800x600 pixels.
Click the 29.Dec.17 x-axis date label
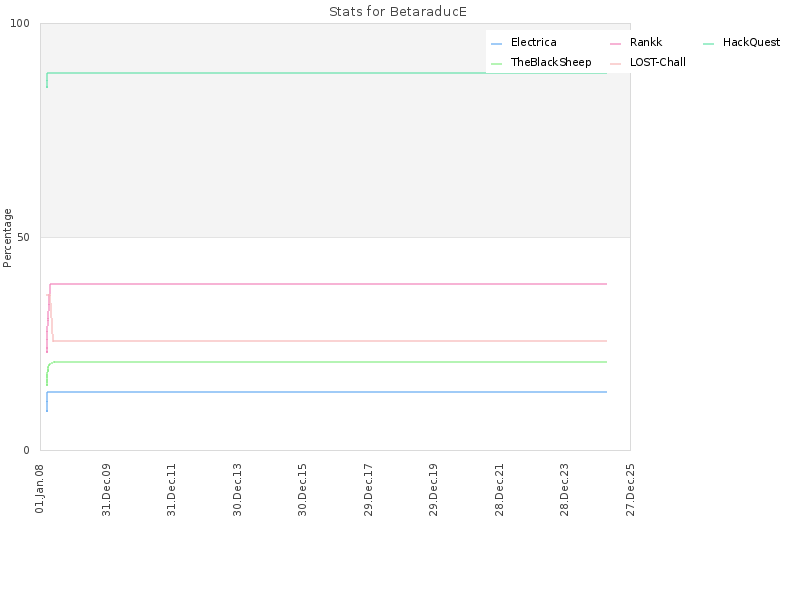point(368,490)
